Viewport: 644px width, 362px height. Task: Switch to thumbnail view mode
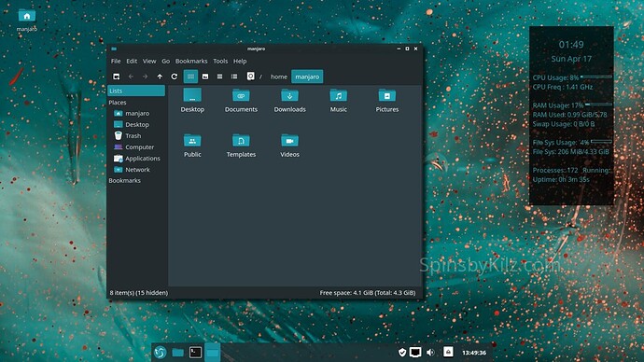point(205,77)
